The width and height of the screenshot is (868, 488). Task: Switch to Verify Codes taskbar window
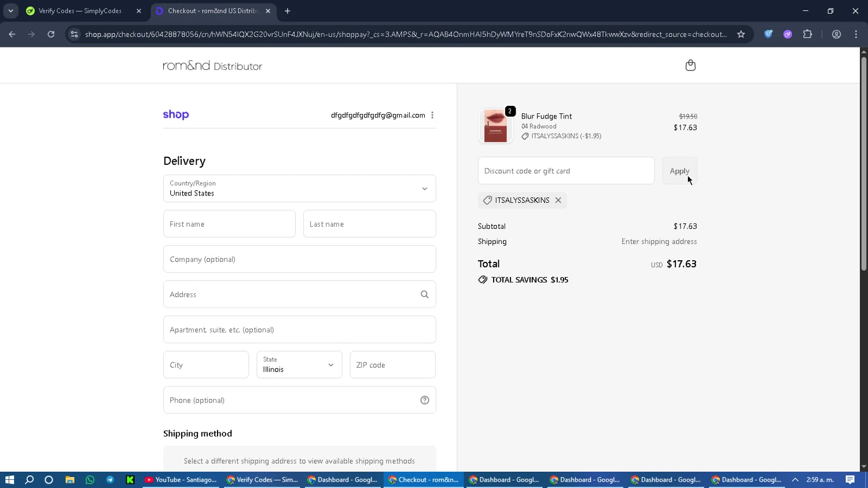pyautogui.click(x=262, y=479)
